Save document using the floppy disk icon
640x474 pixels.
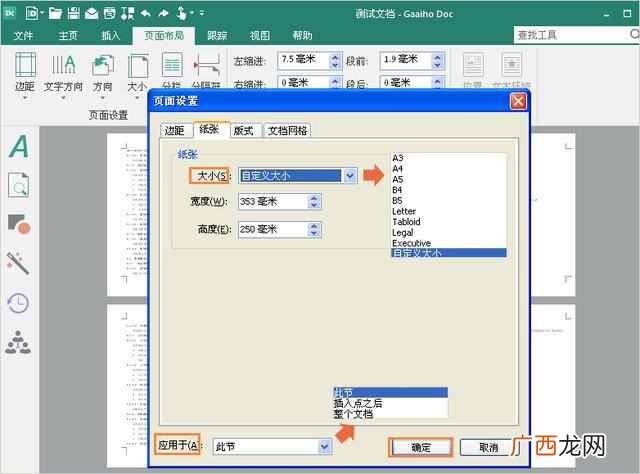[73, 13]
